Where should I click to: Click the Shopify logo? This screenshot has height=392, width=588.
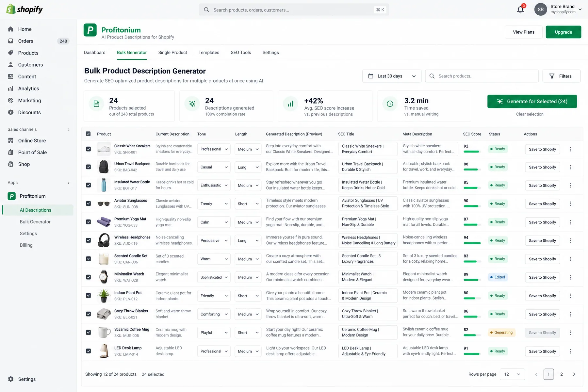click(x=24, y=9)
